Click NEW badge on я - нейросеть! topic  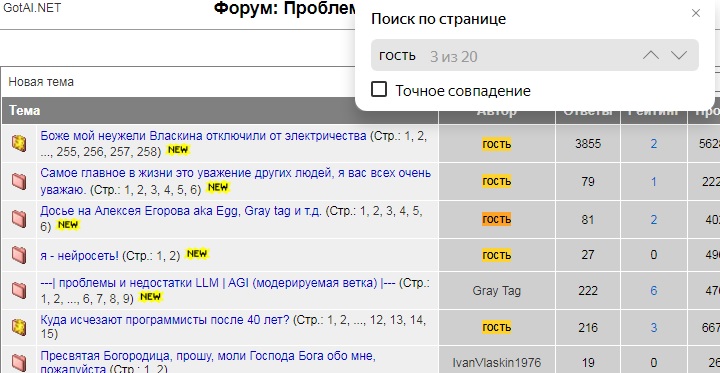[197, 254]
